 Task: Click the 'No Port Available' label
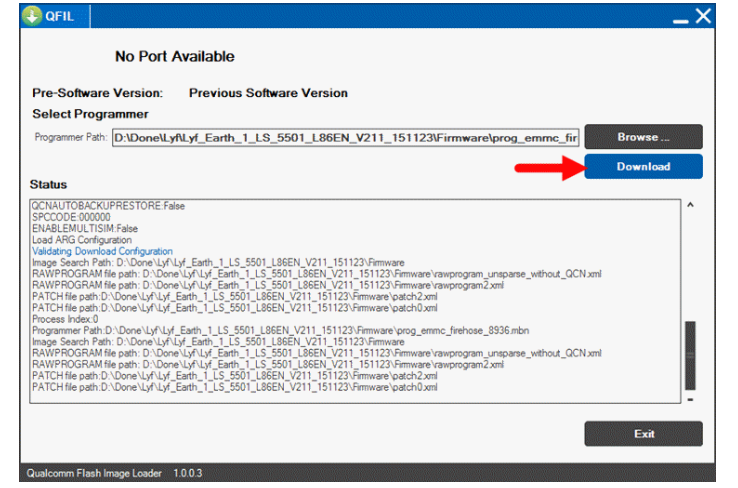[x=175, y=56]
